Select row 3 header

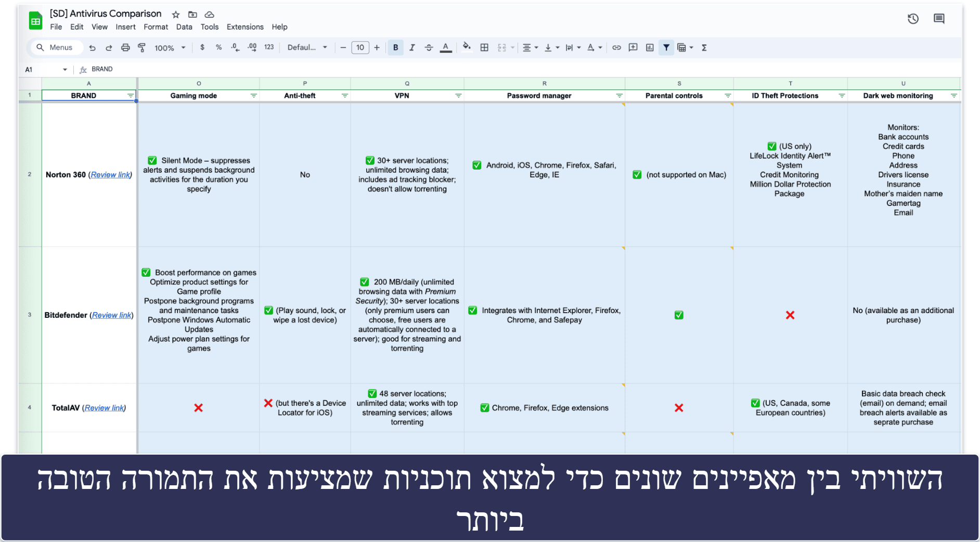30,315
